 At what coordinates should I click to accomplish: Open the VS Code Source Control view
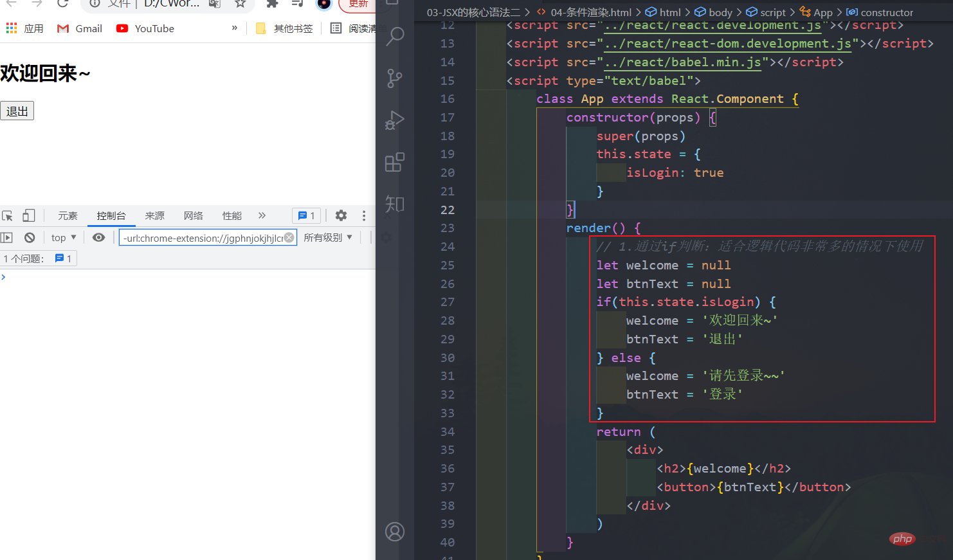395,78
